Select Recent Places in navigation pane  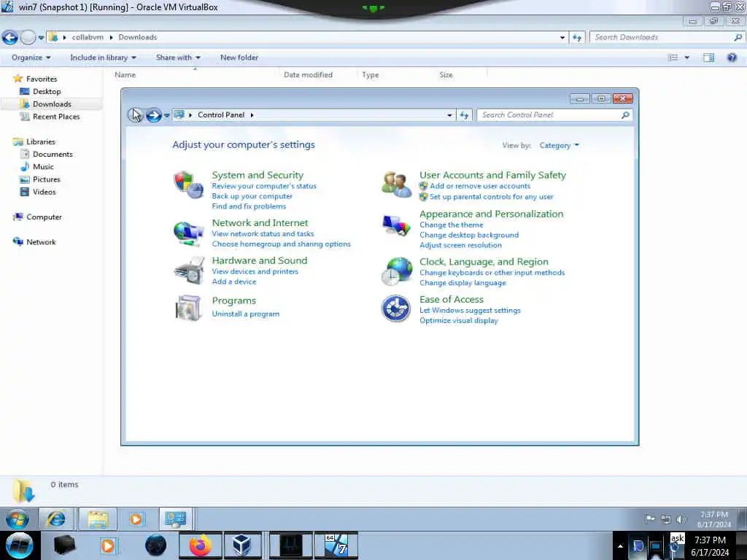click(x=55, y=117)
